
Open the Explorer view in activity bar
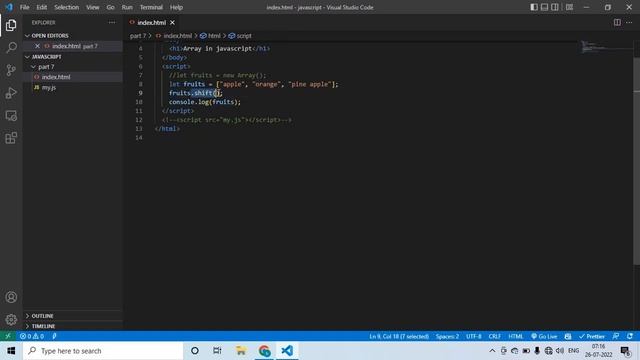(x=11, y=25)
